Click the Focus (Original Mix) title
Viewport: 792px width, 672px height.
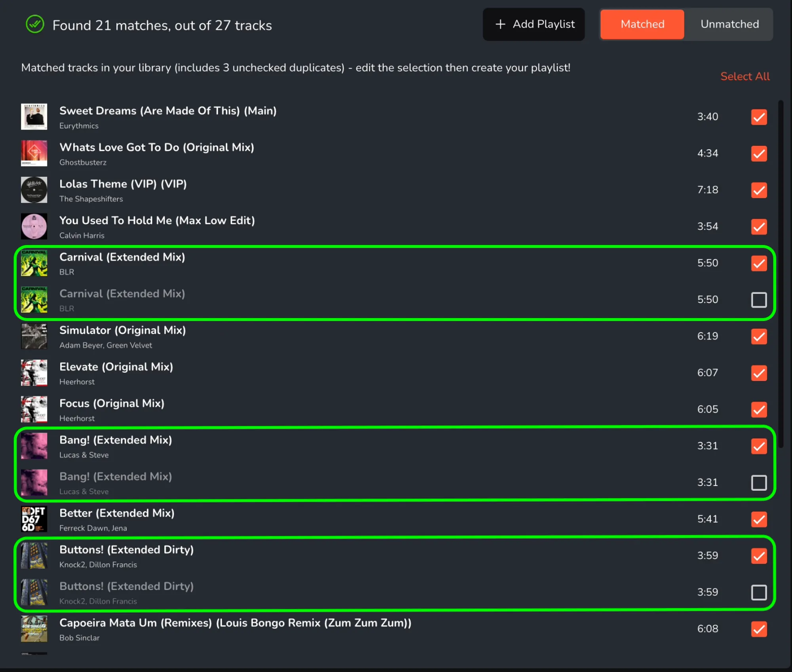[112, 403]
